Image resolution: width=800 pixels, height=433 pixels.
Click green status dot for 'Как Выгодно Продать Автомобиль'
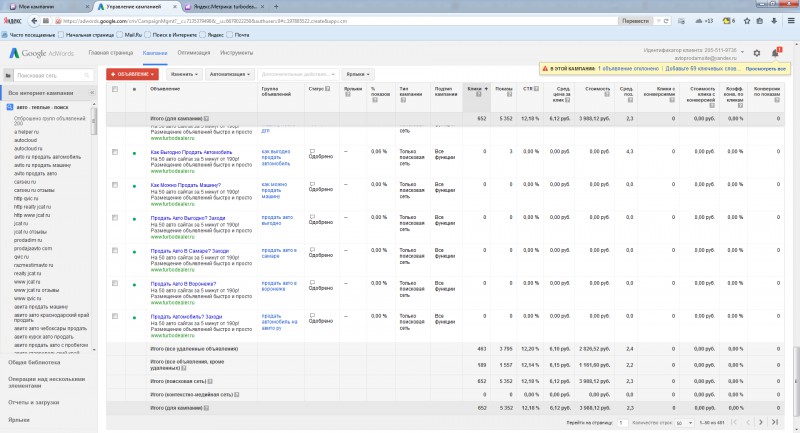135,152
